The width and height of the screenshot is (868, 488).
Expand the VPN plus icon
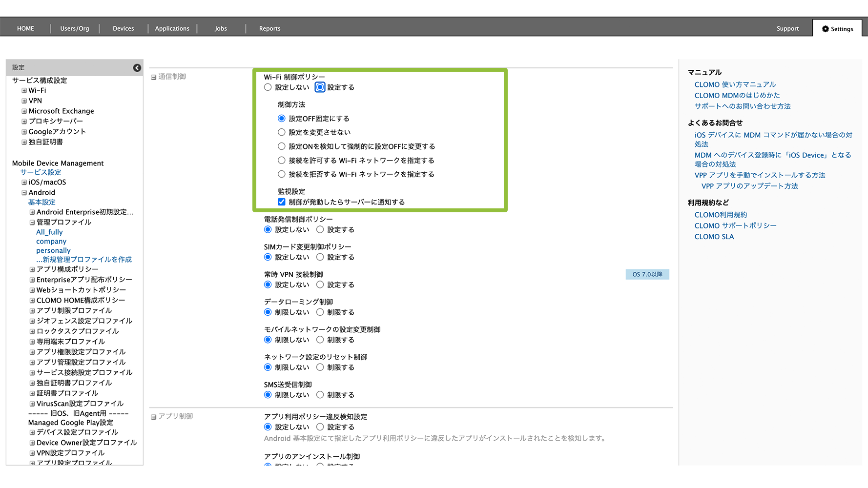coord(24,101)
